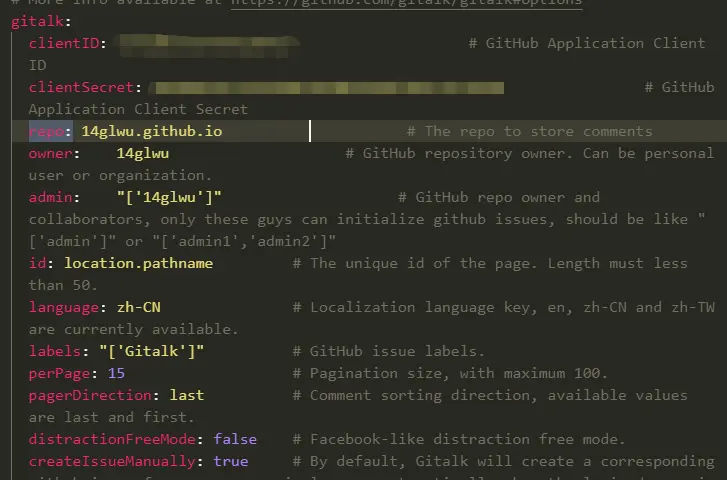The image size is (727, 480).
Task: Click the blurred clientID value
Action: click(x=209, y=45)
